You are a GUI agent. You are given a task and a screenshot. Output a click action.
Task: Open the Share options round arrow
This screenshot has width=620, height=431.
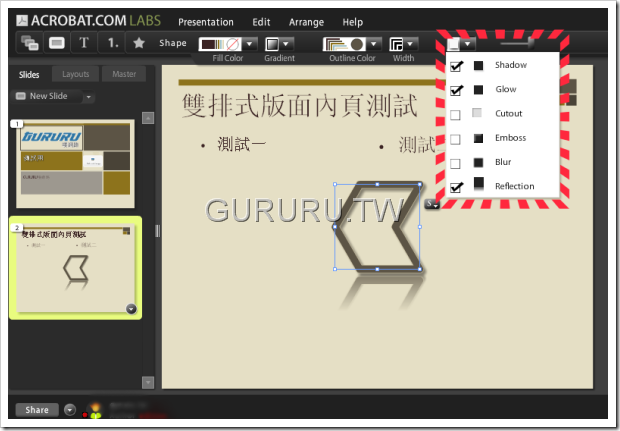click(70, 410)
